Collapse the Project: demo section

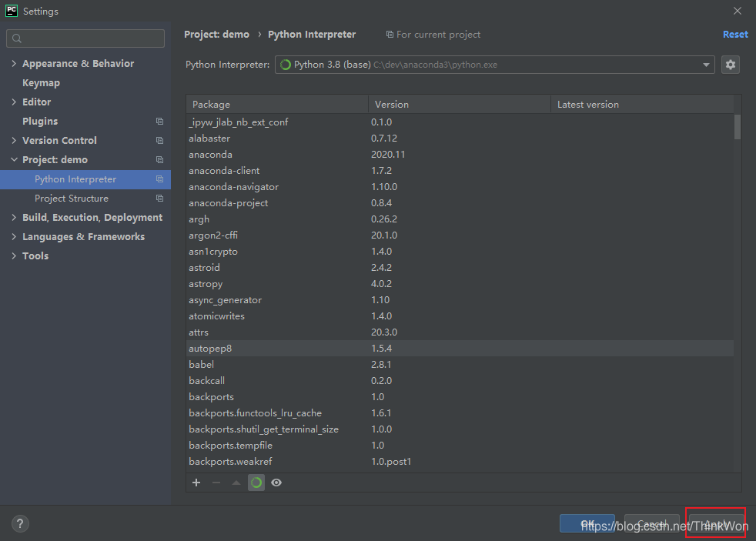(14, 160)
